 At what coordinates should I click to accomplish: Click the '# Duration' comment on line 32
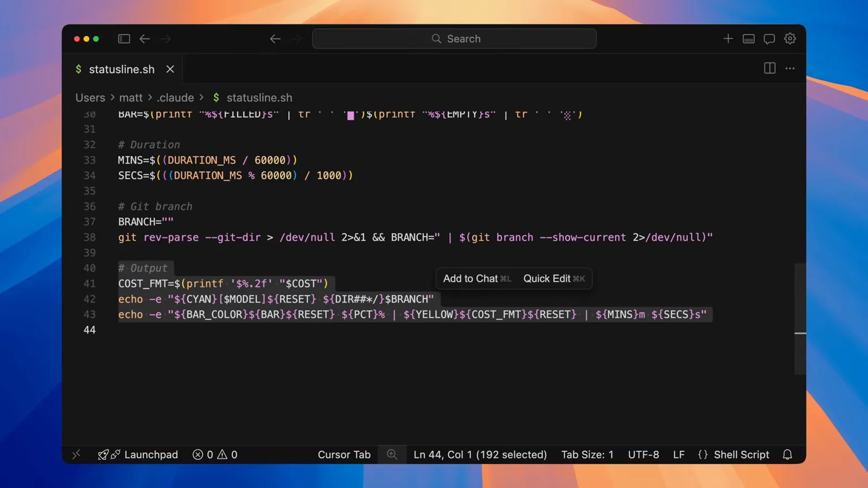149,145
